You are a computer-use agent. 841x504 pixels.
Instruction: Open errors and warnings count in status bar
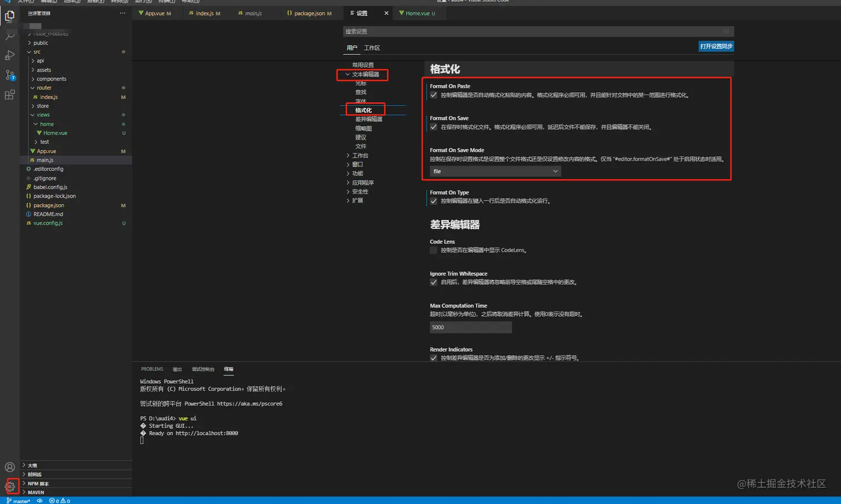[60, 501]
